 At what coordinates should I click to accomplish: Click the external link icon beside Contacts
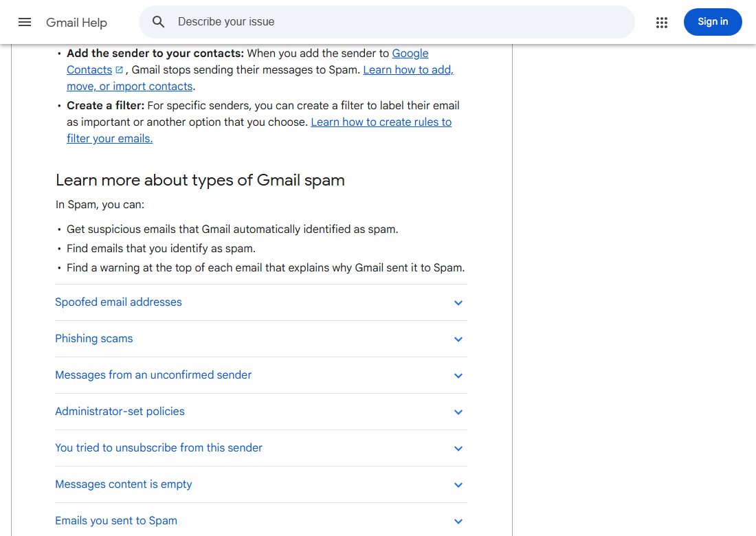coord(119,70)
